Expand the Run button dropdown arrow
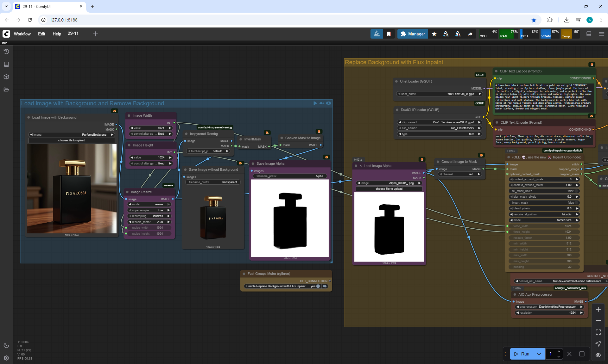 [539, 354]
